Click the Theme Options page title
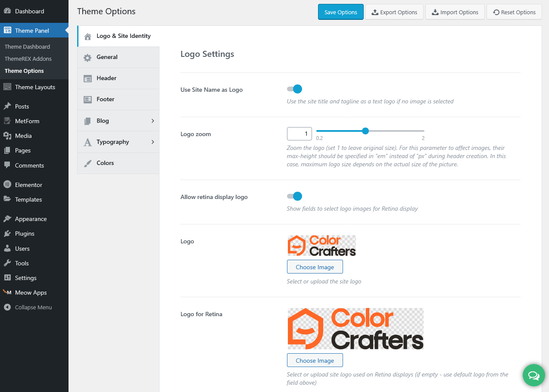The height and width of the screenshot is (392, 549). [106, 11]
